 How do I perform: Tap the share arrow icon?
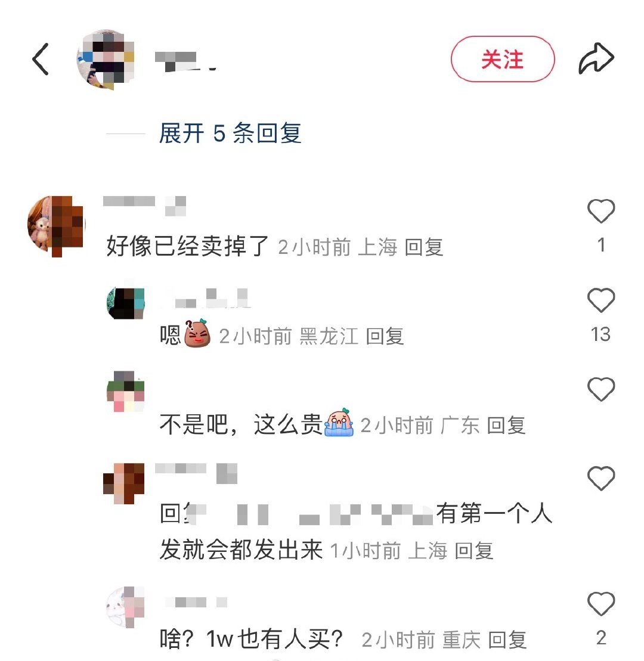596,58
